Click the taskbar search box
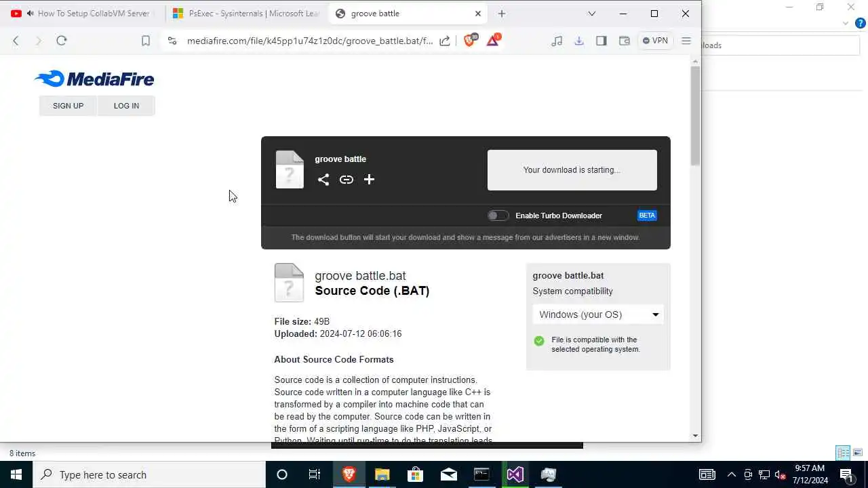This screenshot has height=488, width=868. [149, 474]
